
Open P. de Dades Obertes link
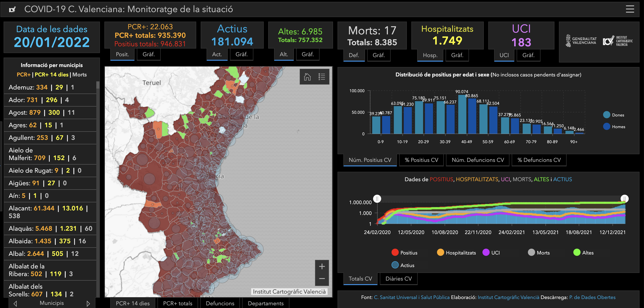[592, 297]
